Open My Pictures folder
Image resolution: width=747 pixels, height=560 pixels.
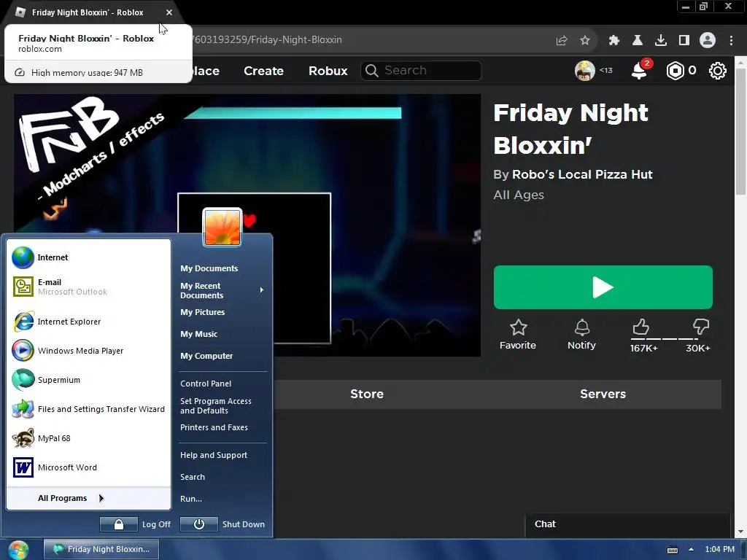coord(203,312)
